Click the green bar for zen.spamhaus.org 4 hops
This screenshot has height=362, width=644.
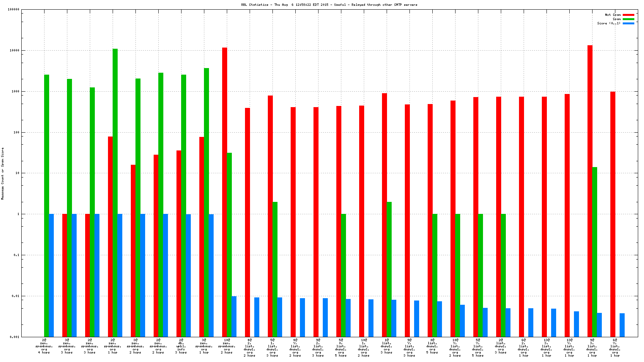46,205
